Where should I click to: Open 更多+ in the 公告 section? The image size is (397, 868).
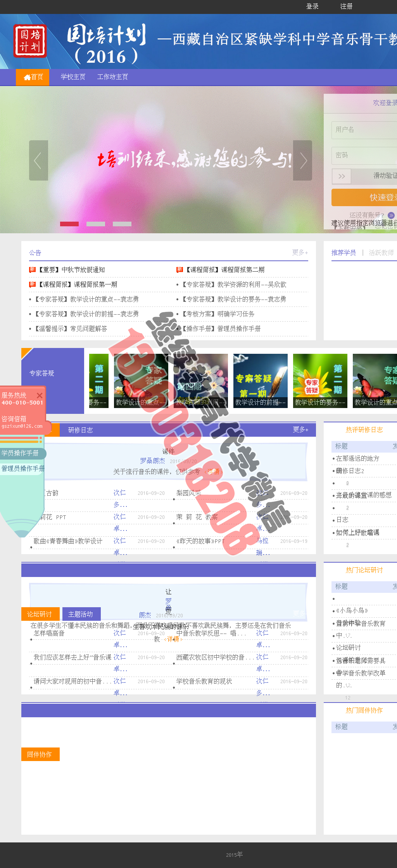pyautogui.click(x=300, y=253)
